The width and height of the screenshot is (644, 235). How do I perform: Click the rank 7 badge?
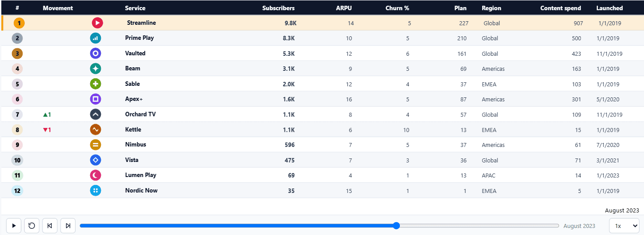click(x=17, y=115)
